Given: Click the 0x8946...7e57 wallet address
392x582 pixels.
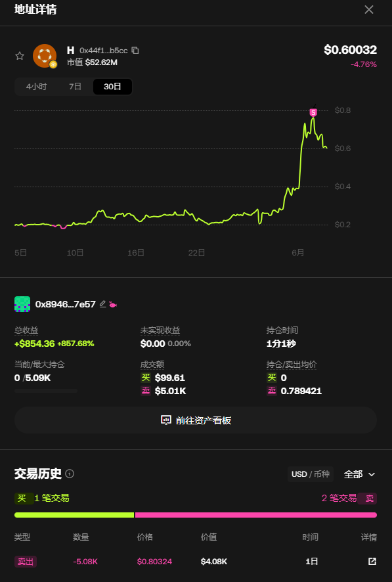Looking at the screenshot, I should [x=66, y=304].
